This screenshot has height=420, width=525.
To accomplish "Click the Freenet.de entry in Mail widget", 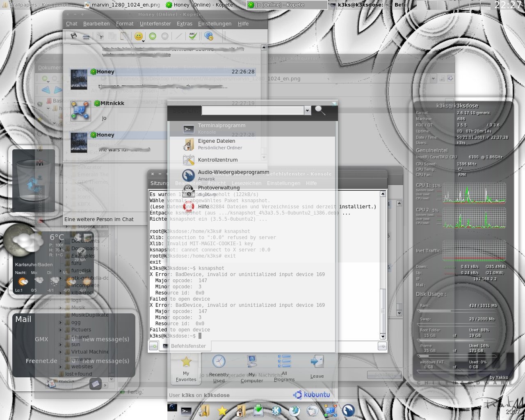I will pos(41,361).
